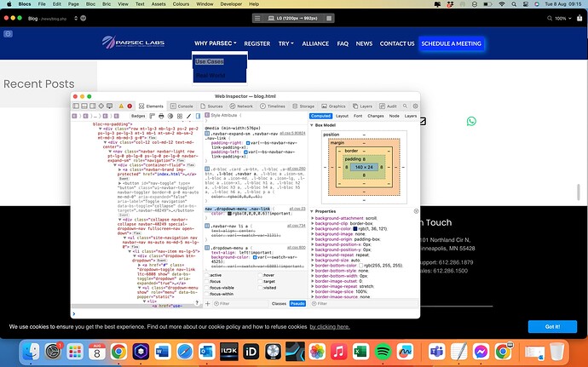Screen dimensions: 588x367
Task: Click the border-bottom-color white swatch
Action: pyautogui.click(x=360, y=266)
